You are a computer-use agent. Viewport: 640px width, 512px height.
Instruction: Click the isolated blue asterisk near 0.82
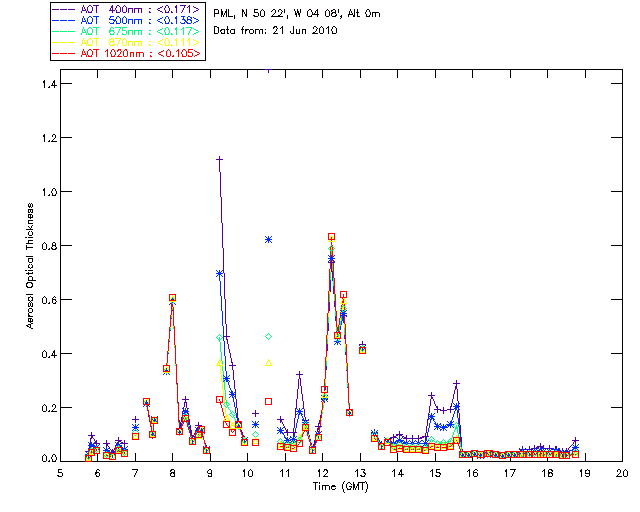[268, 239]
